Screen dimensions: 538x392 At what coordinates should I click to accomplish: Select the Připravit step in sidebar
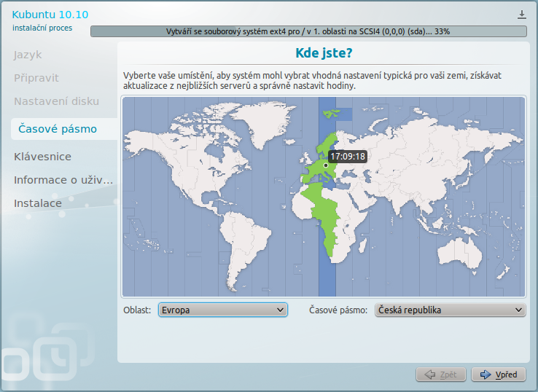tap(36, 78)
